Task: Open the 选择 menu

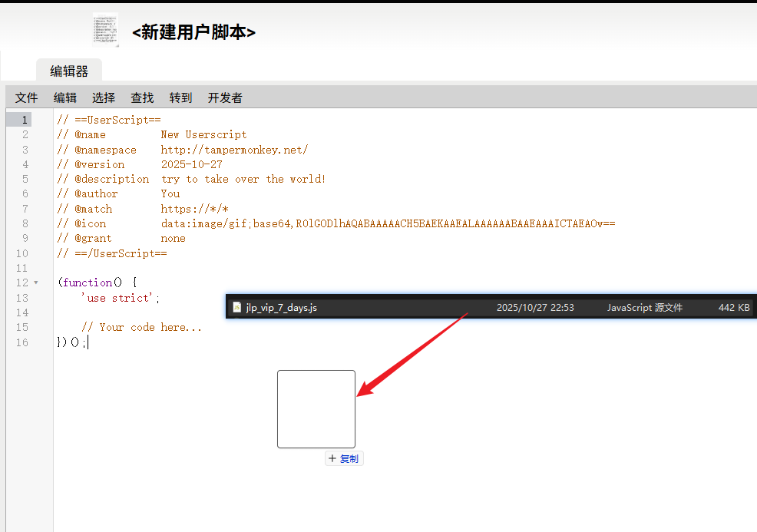Action: point(104,97)
